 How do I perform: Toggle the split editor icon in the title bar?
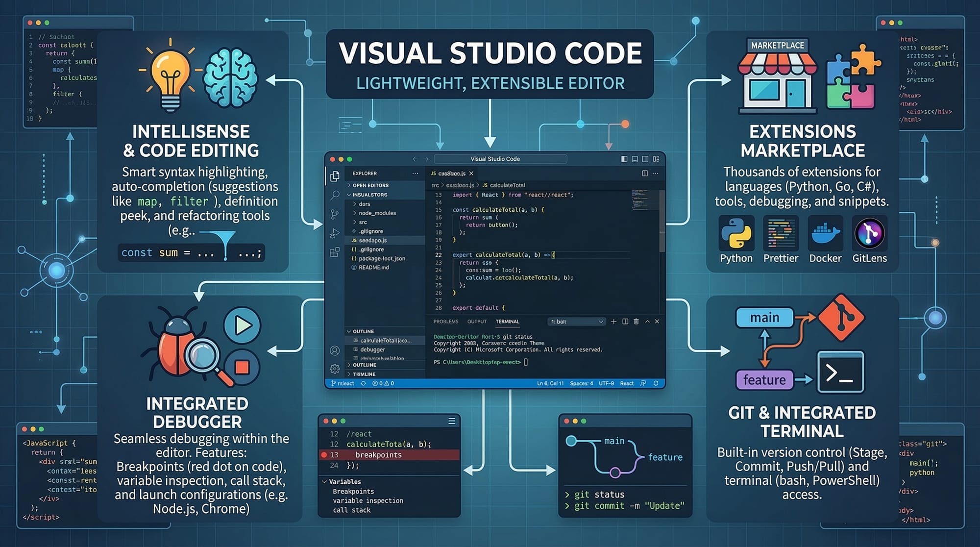click(645, 174)
